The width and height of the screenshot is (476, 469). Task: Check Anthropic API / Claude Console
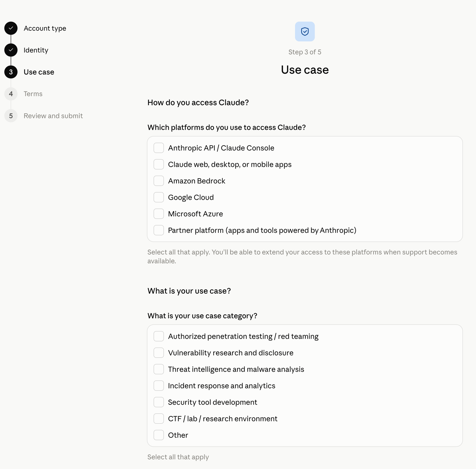[159, 148]
